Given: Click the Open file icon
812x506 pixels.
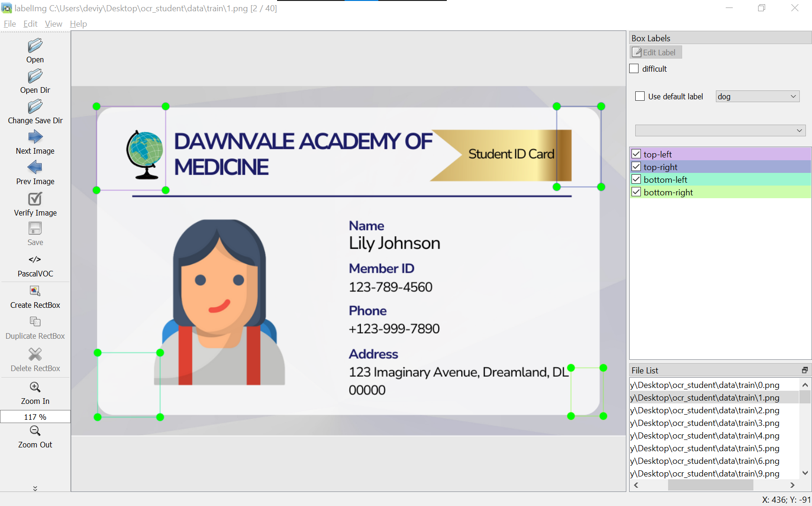Looking at the screenshot, I should (35, 45).
